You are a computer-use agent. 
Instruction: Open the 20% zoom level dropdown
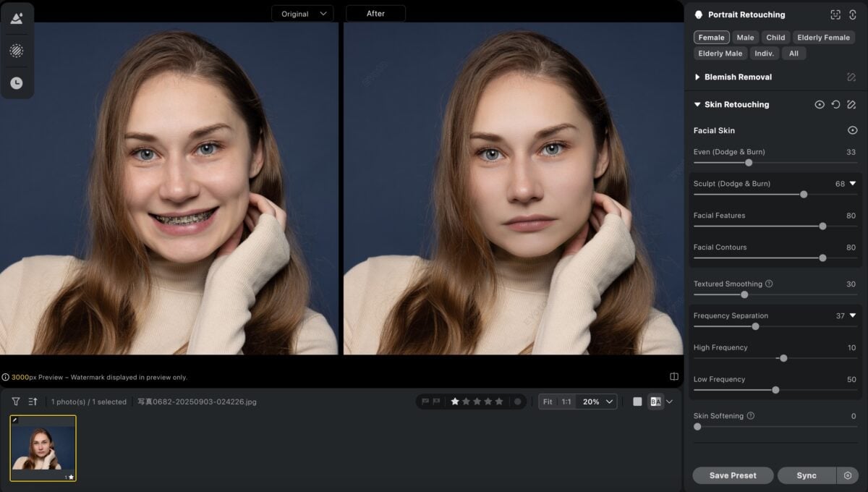595,402
